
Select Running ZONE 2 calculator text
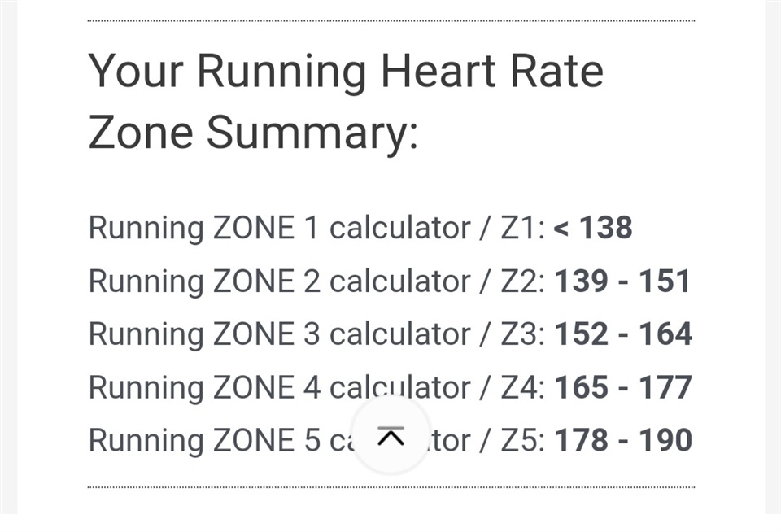click(x=279, y=281)
